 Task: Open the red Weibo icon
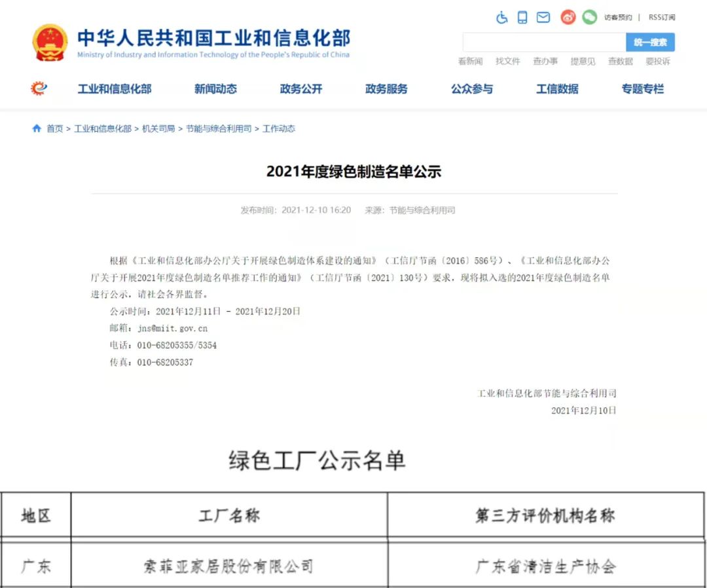pos(568,18)
